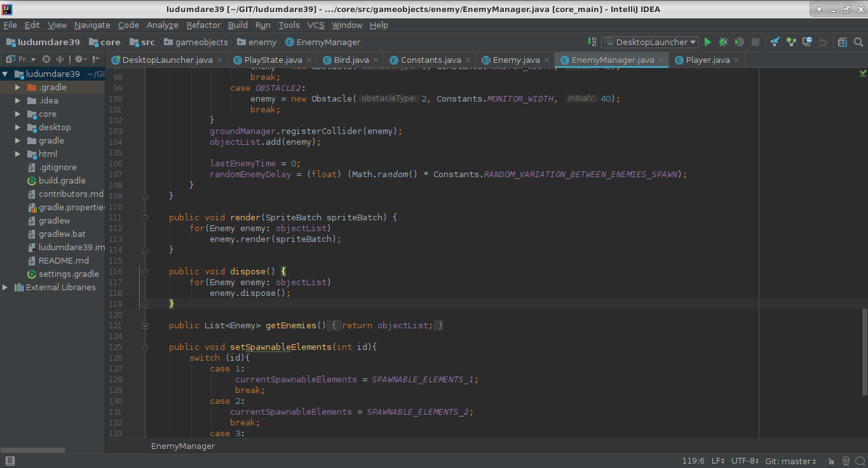Click the stop execution square icon
The width and height of the screenshot is (868, 468).
click(756, 42)
